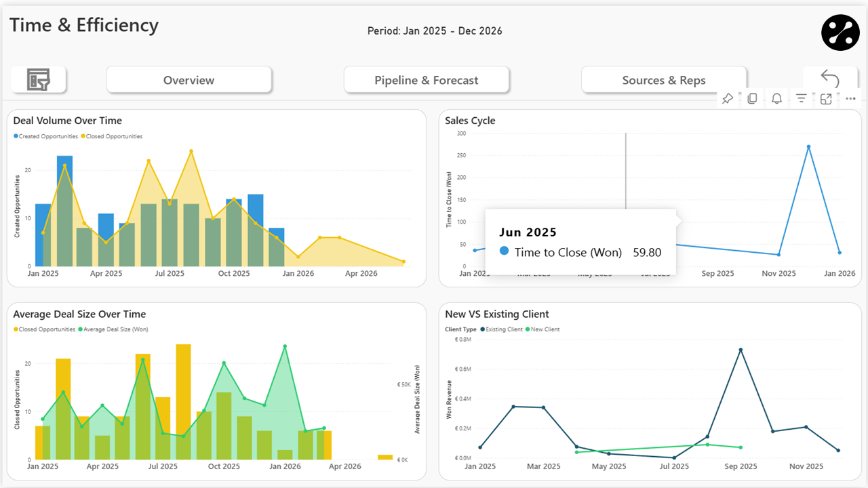Open focus mode for the Sales Cycle chart
This screenshot has width=868, height=488.
[826, 99]
